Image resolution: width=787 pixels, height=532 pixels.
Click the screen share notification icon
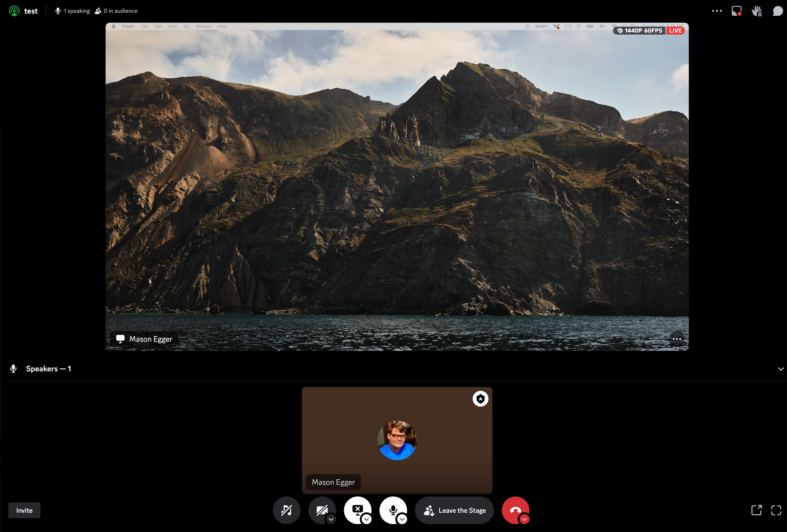pos(736,11)
